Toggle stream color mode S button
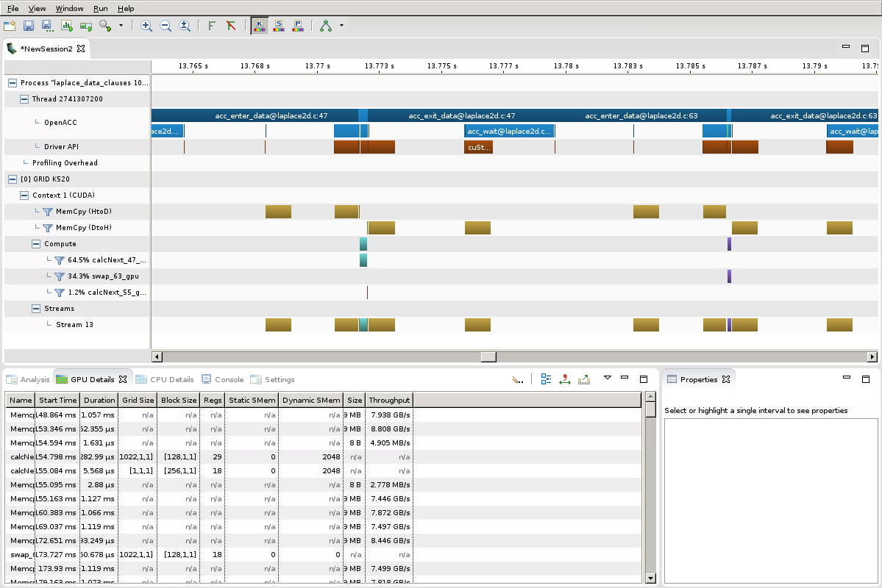The image size is (882, 588). click(279, 26)
